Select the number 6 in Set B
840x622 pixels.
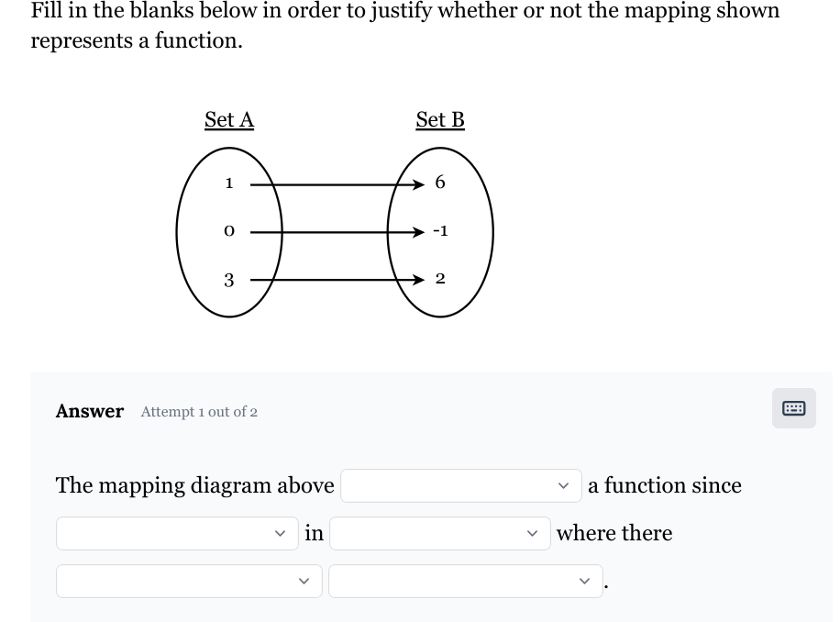(x=440, y=182)
